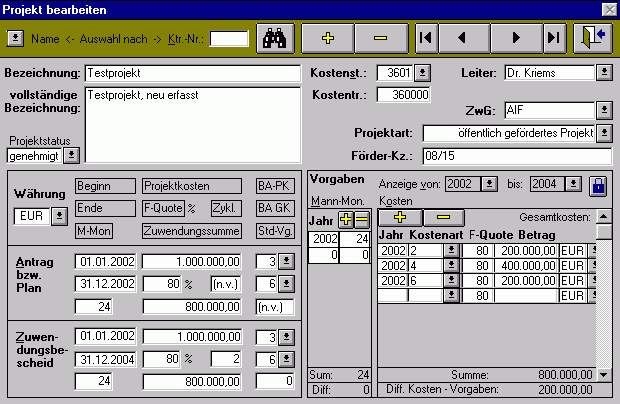Click the Kosten table vertical scrollbar

(602, 300)
